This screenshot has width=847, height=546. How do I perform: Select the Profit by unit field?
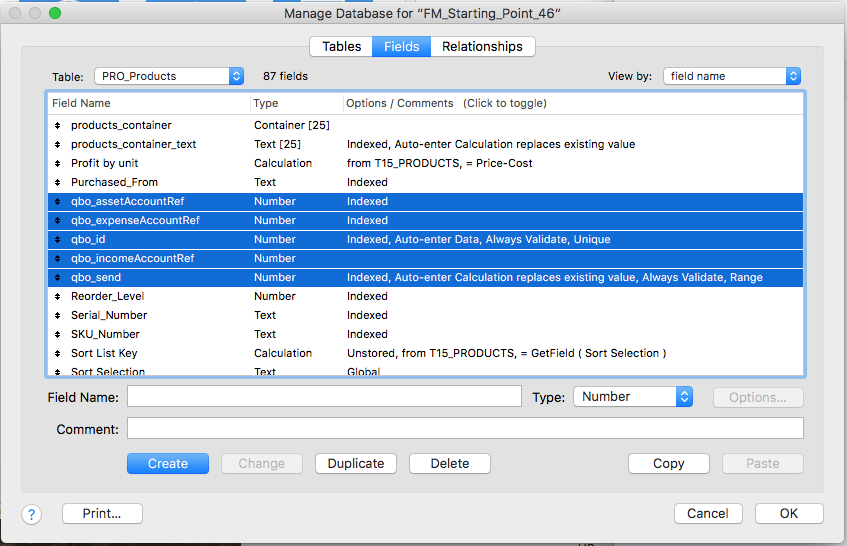(425, 163)
